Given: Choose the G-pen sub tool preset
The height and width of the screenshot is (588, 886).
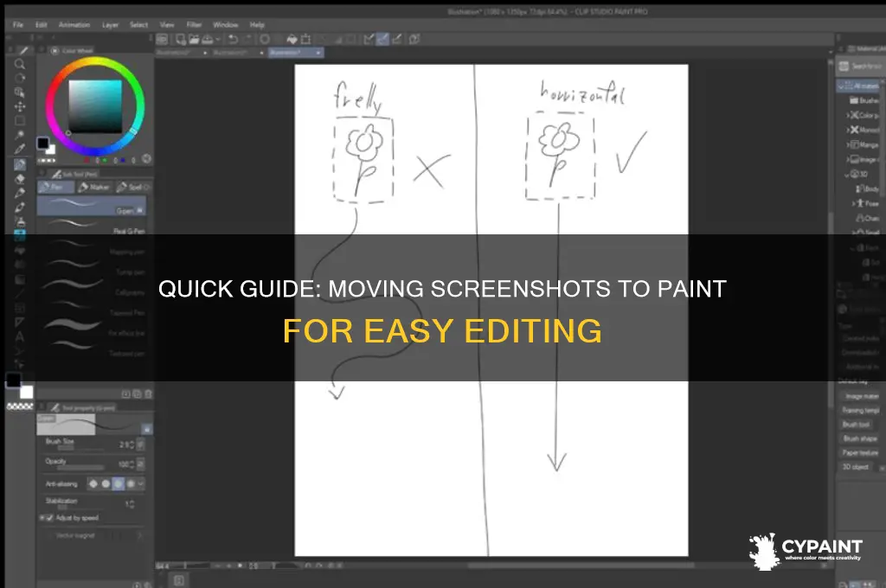Looking at the screenshot, I should point(92,206).
